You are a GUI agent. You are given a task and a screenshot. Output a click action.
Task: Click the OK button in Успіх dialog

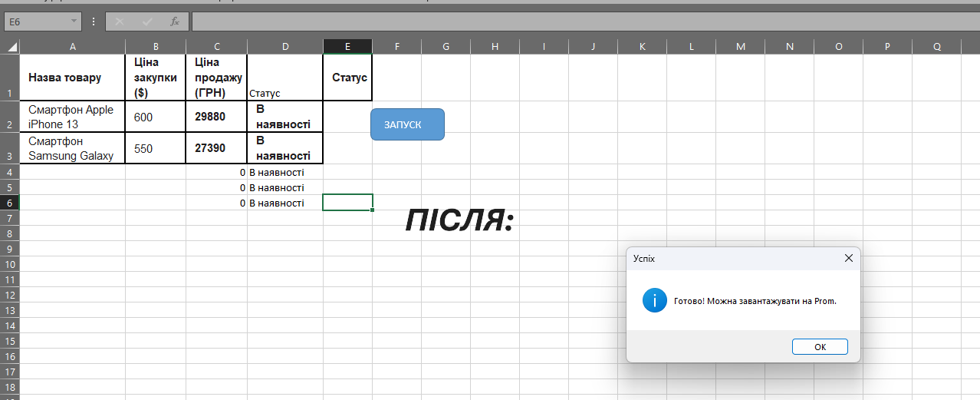[x=820, y=347]
